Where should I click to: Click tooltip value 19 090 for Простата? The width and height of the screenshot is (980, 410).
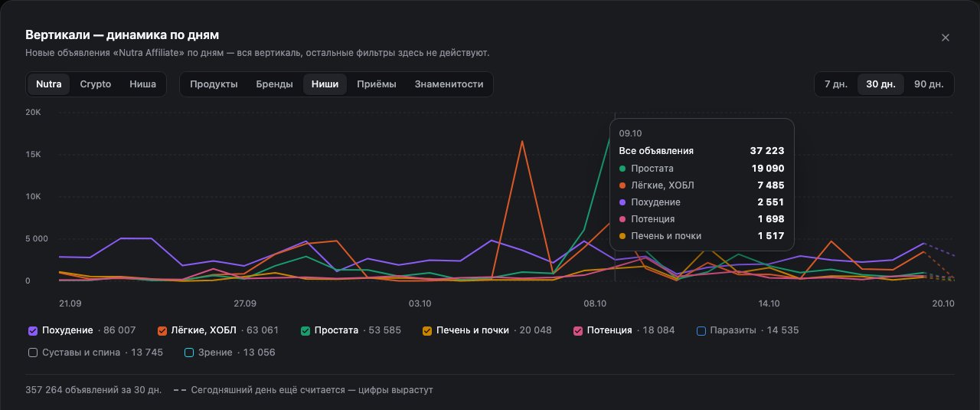pyautogui.click(x=767, y=169)
